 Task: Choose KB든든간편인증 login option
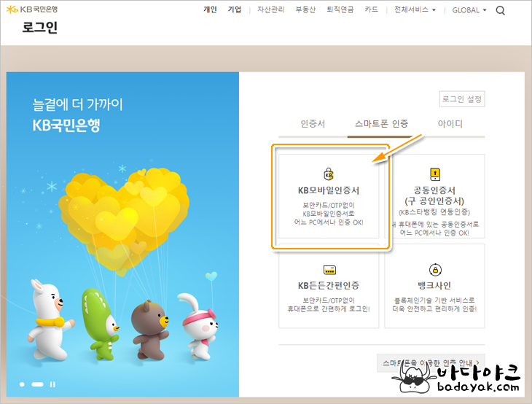point(329,286)
